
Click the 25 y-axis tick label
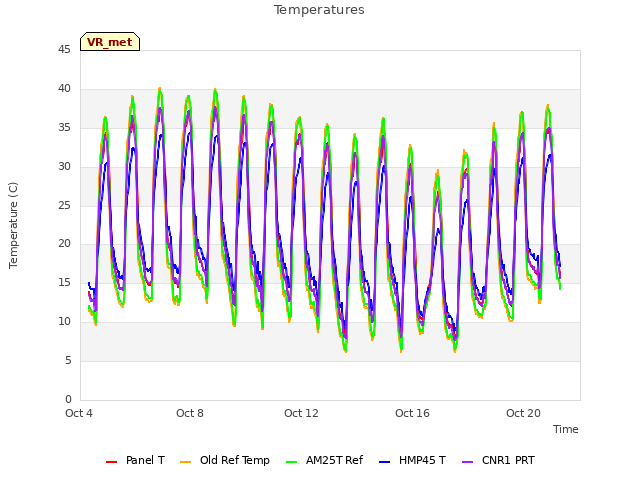click(x=64, y=205)
